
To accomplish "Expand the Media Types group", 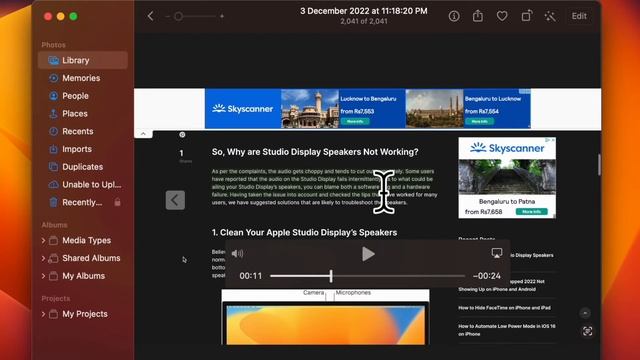I will 43,241.
